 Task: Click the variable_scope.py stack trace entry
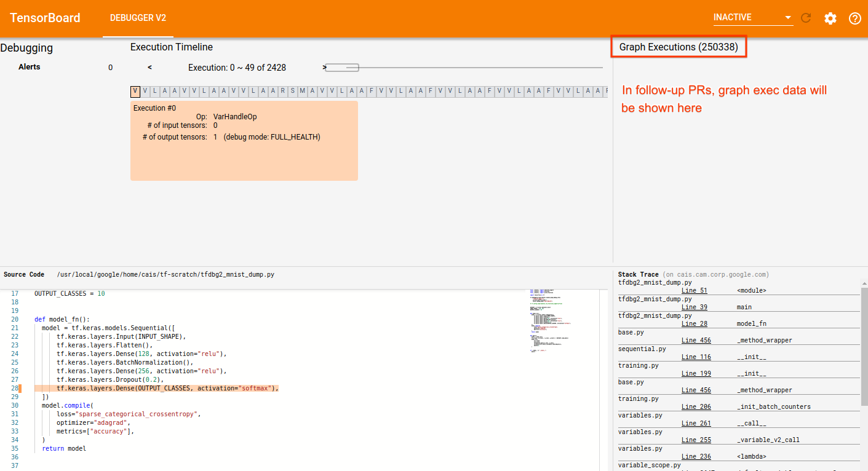(650, 465)
